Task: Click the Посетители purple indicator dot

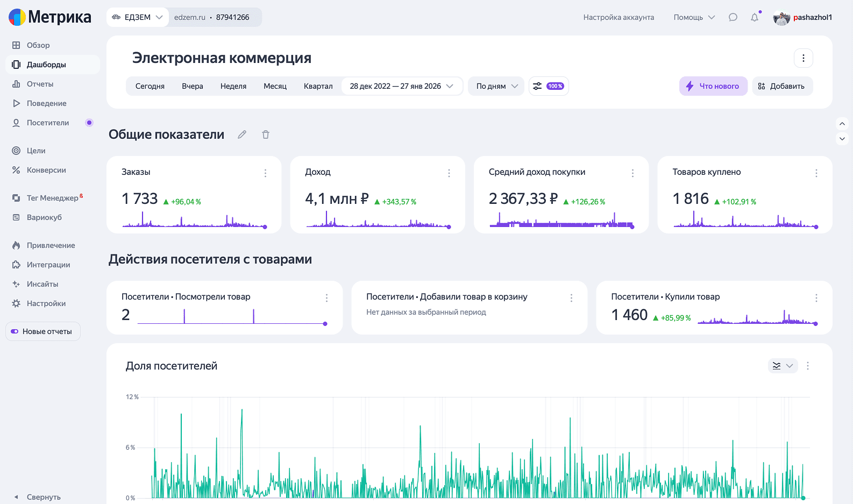Action: [x=89, y=123]
